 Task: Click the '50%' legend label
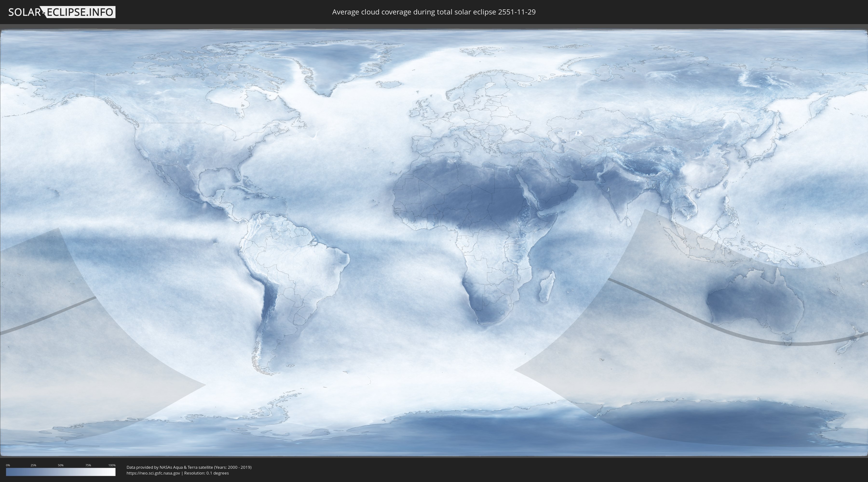(61, 465)
